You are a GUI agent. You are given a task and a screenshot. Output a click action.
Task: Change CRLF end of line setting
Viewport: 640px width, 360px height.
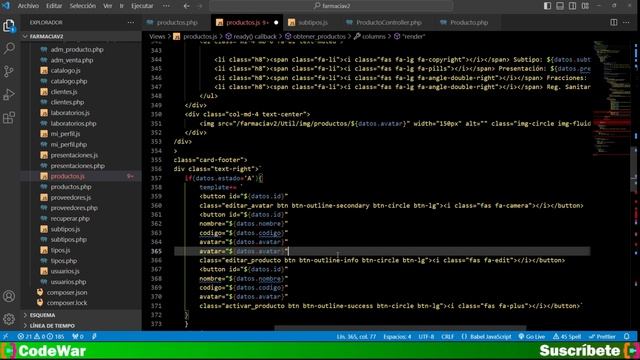[447, 337]
